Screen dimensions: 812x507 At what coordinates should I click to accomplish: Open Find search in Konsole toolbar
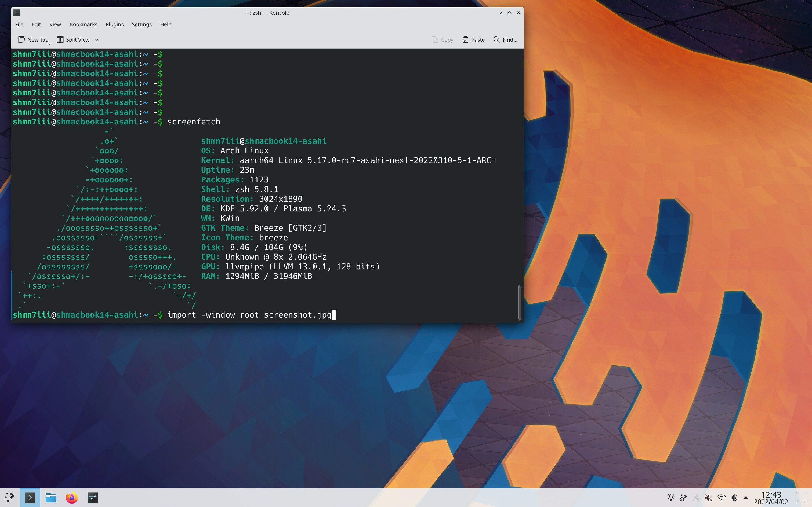(505, 40)
